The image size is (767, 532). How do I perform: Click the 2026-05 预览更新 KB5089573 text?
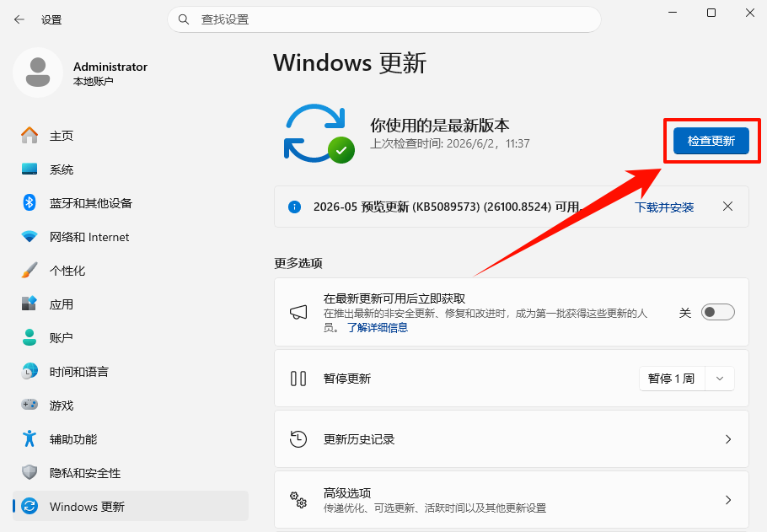click(x=448, y=207)
